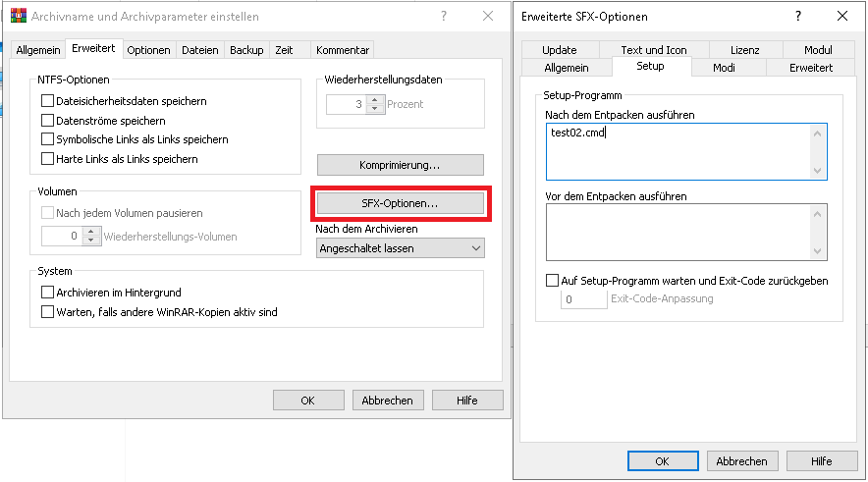Click OK in Erweiterte SFX-Optionen dialog

point(662,461)
